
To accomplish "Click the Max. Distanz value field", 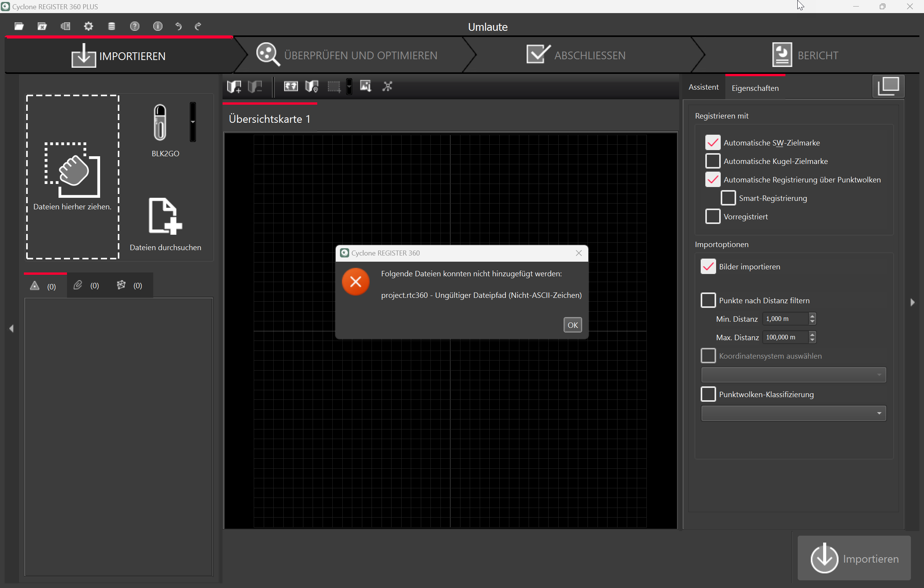I will (785, 337).
